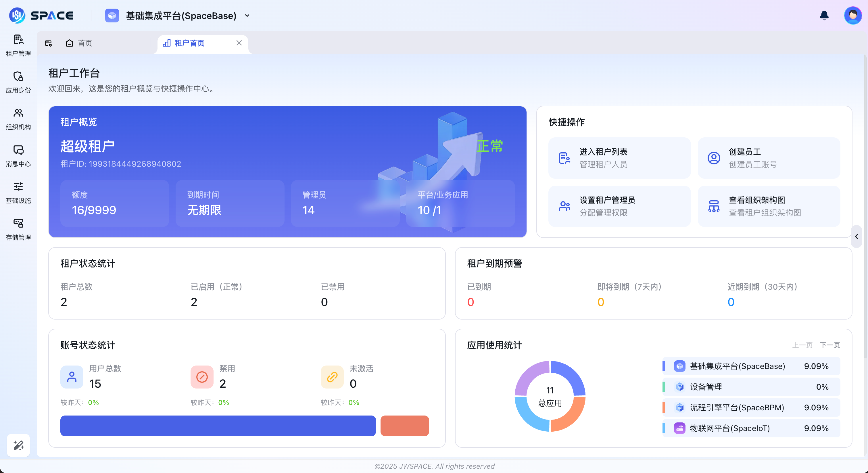This screenshot has height=473, width=868.
Task: Open 存储管理 from the sidebar
Action: coord(18,229)
